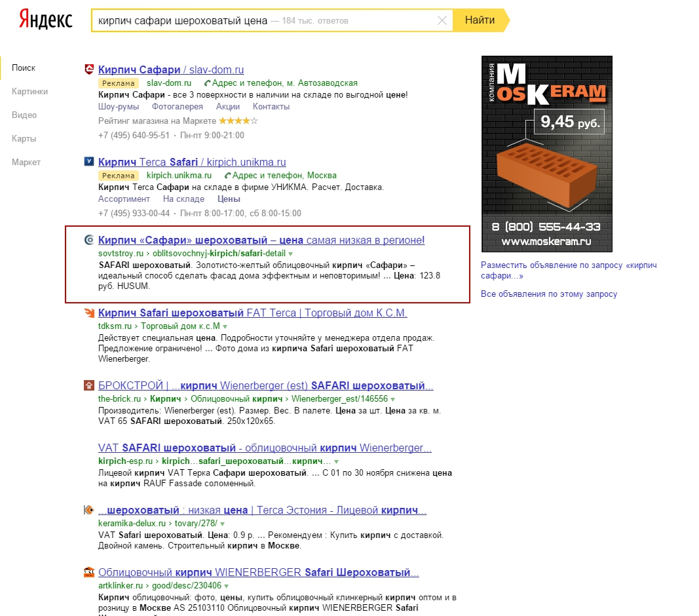Click the-brick.ru green domain link
This screenshot has width=699, height=616.
(x=119, y=399)
